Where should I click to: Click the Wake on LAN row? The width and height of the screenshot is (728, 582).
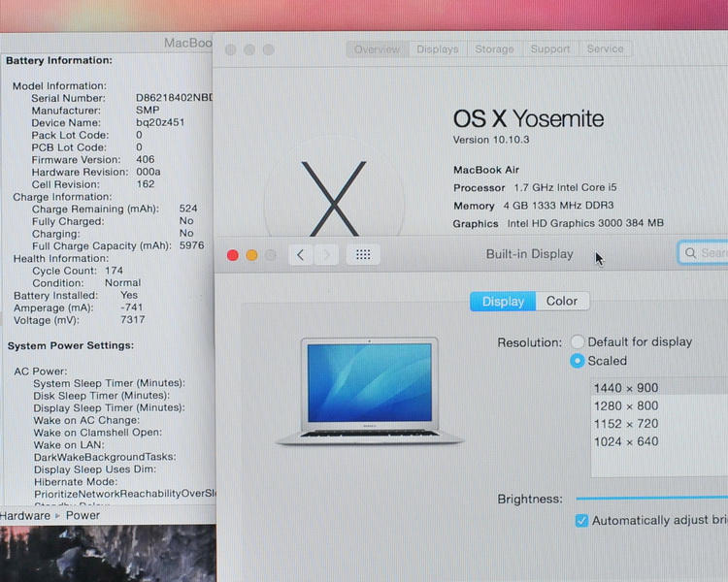(x=69, y=444)
